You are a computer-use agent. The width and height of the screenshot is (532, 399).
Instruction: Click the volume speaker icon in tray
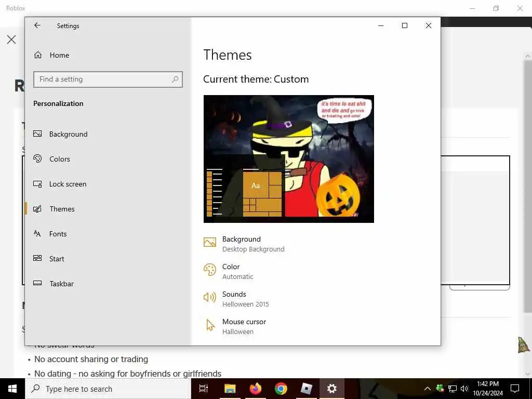coord(464,389)
